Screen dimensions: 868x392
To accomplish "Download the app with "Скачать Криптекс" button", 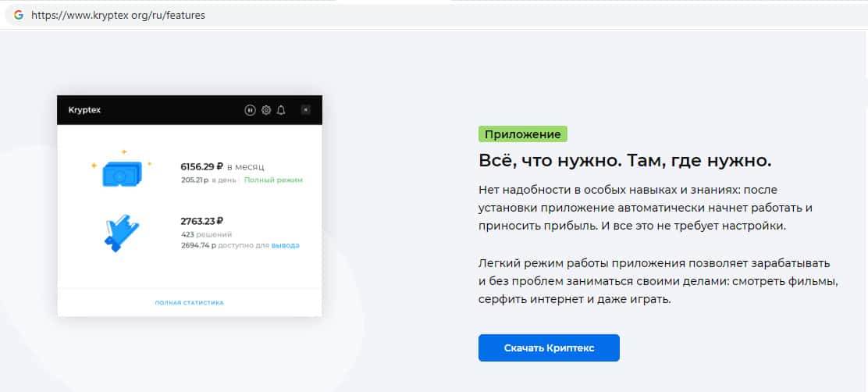I will [x=549, y=347].
